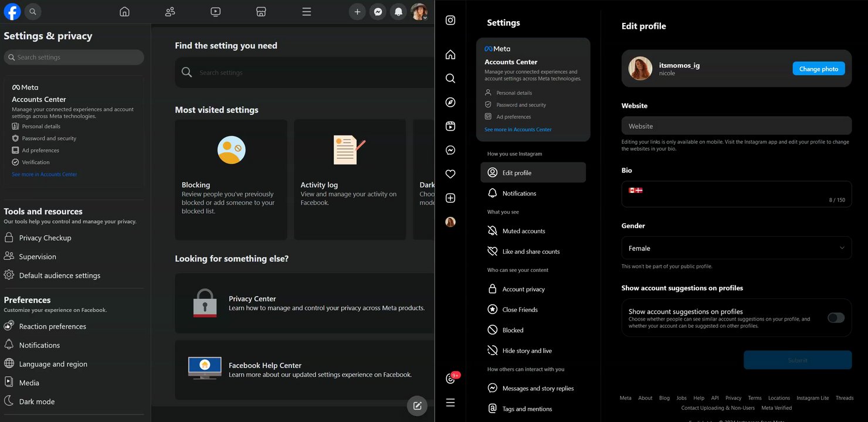Go to Facebook Home icon
This screenshot has height=422, width=868.
[124, 12]
